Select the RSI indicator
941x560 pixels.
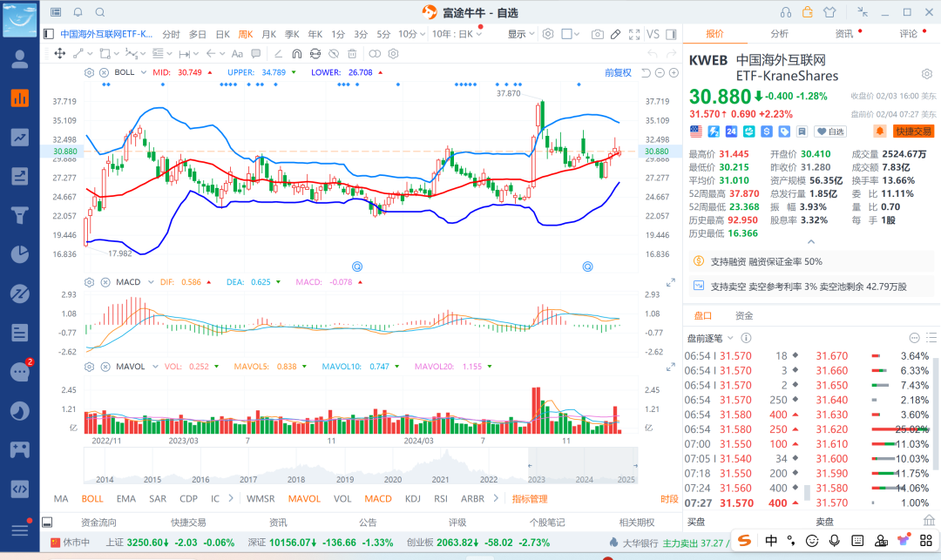[441, 498]
